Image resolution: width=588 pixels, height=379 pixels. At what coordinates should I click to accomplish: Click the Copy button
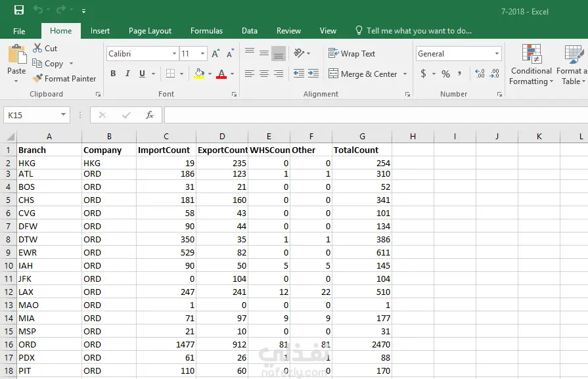47,63
